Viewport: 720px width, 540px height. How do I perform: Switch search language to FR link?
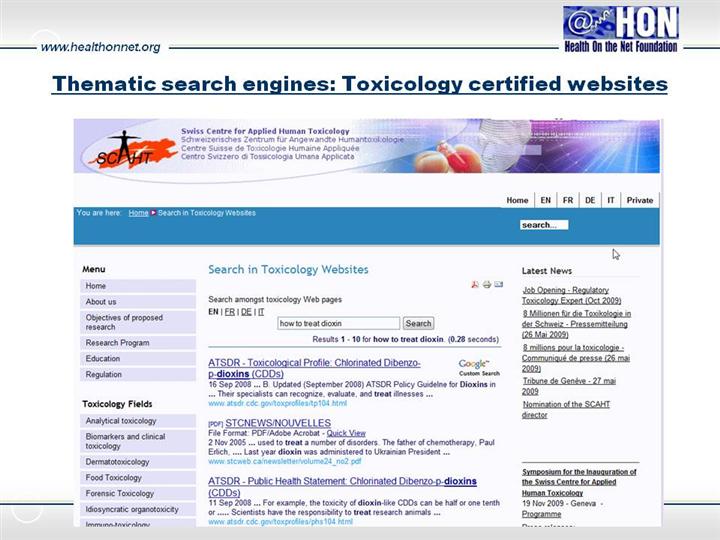coord(230,312)
